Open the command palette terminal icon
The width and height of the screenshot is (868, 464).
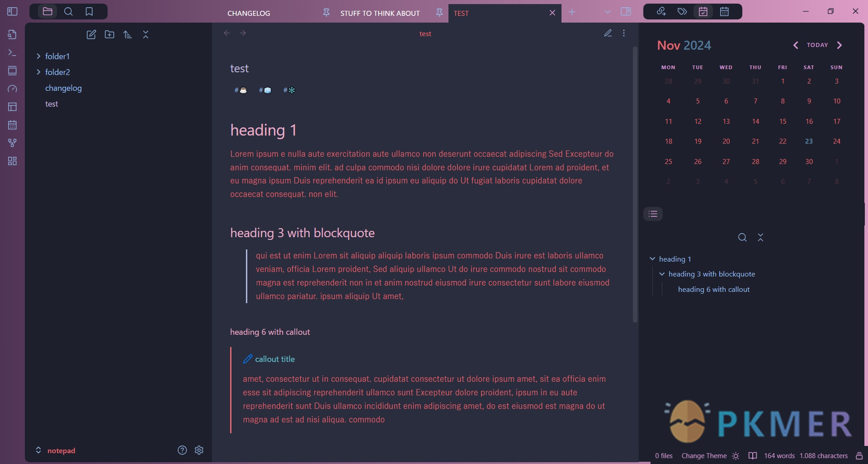[12, 53]
